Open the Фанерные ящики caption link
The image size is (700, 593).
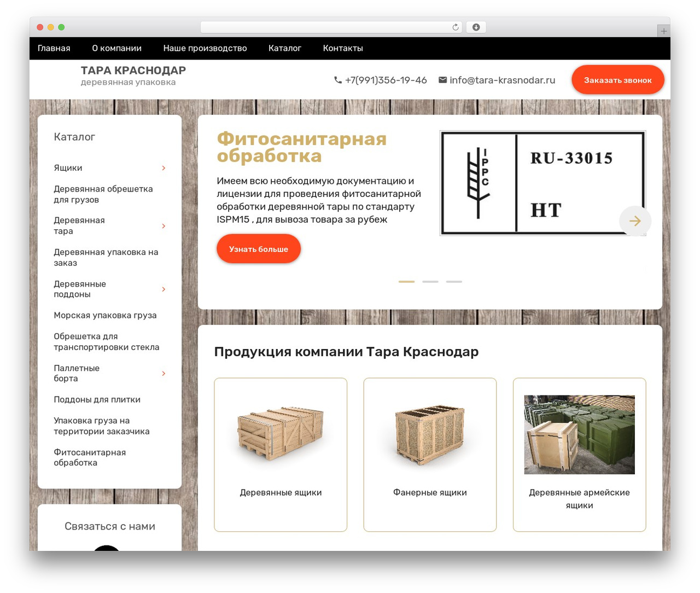430,492
